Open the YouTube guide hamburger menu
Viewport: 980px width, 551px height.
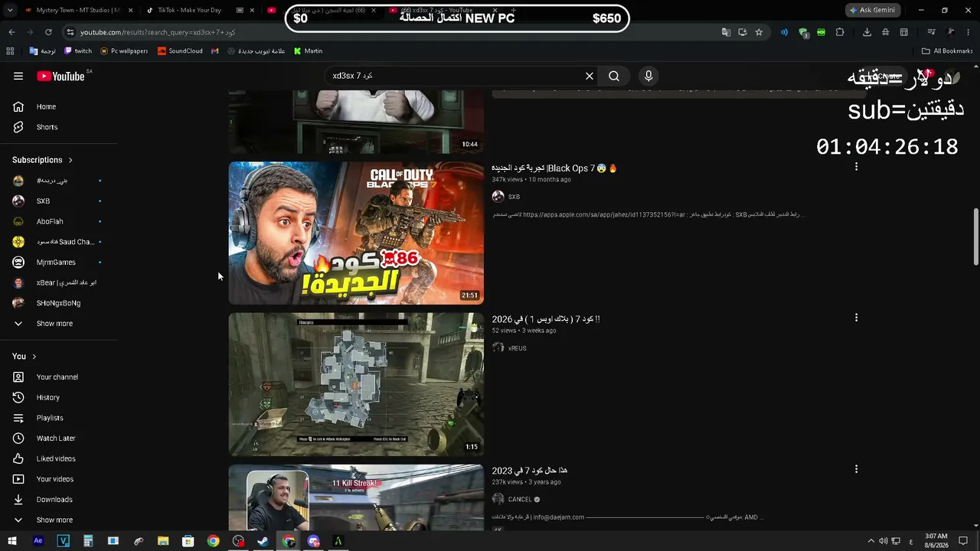pyautogui.click(x=18, y=76)
